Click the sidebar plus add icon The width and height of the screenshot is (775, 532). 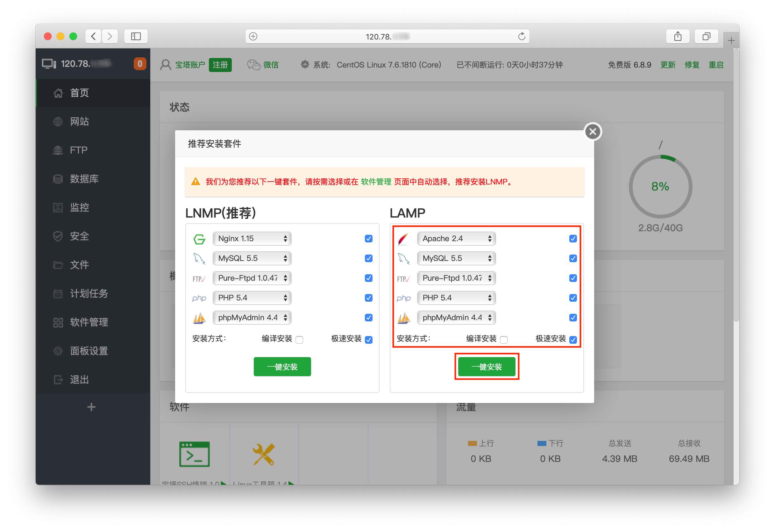point(91,407)
